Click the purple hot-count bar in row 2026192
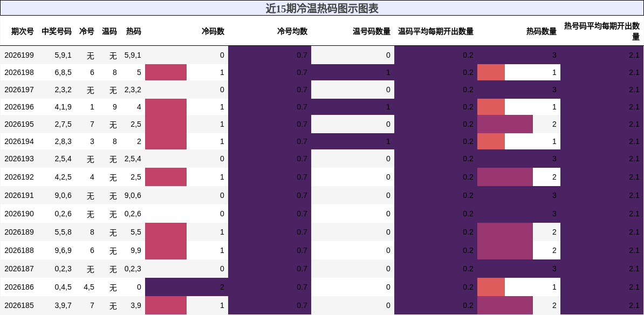This screenshot has height=315, width=644. pyautogui.click(x=505, y=177)
